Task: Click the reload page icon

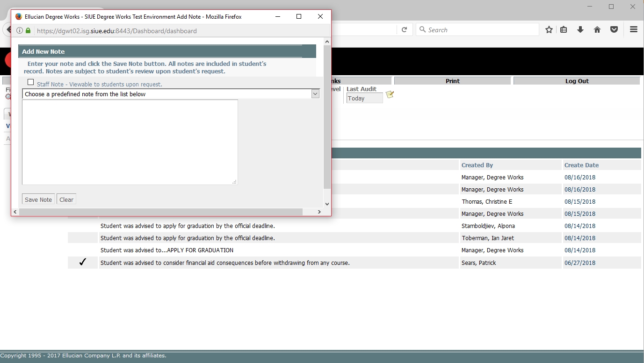Action: pos(404,29)
